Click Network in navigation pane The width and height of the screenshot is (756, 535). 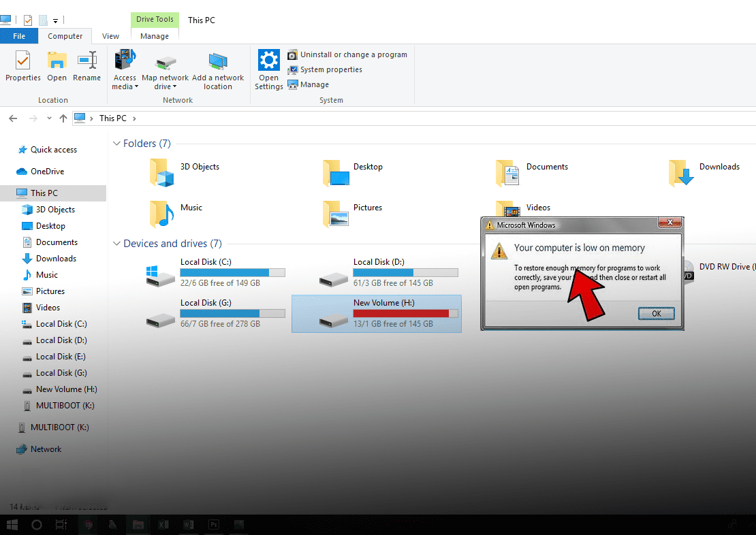[46, 449]
